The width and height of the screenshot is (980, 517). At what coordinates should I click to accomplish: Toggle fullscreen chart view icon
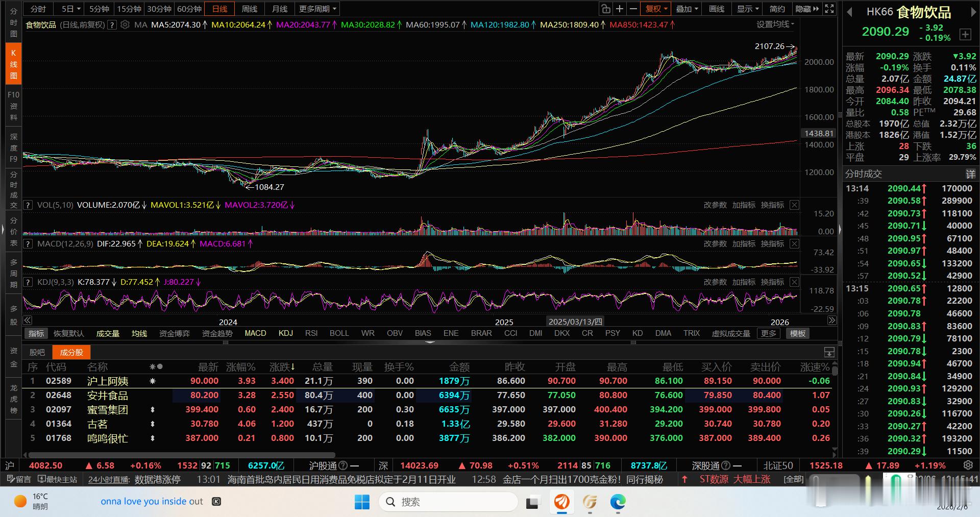(829, 9)
